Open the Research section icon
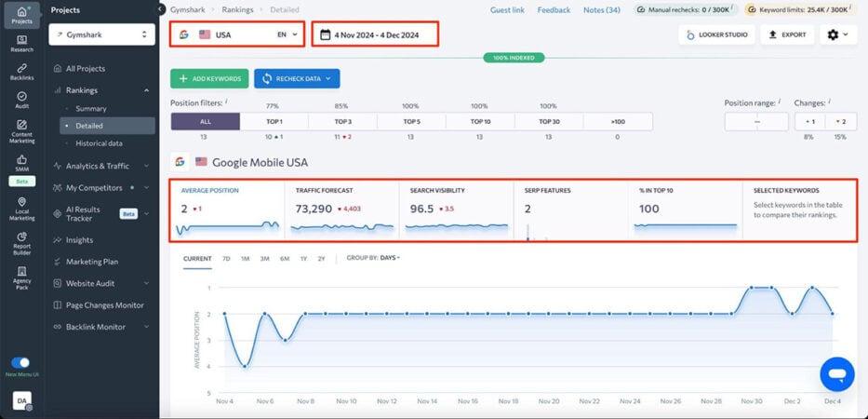The height and width of the screenshot is (419, 868). [x=21, y=43]
